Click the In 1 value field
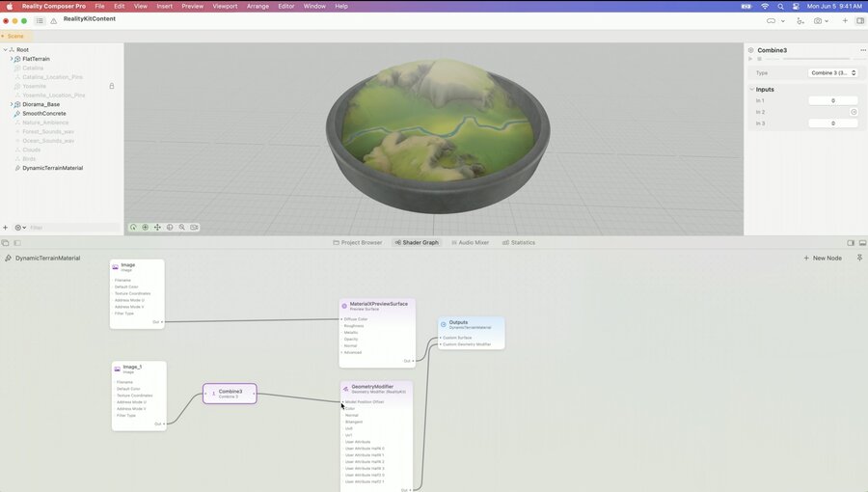Image resolution: width=868 pixels, height=492 pixels. coord(833,100)
